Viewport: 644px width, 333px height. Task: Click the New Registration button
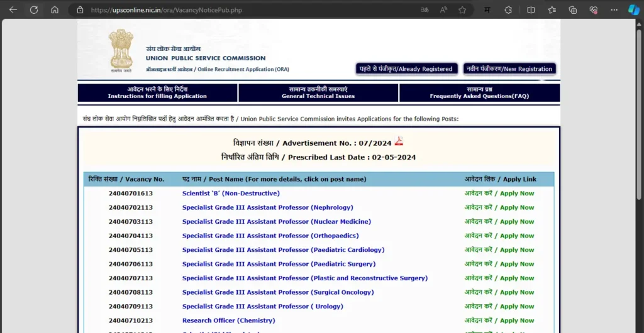pyautogui.click(x=509, y=69)
